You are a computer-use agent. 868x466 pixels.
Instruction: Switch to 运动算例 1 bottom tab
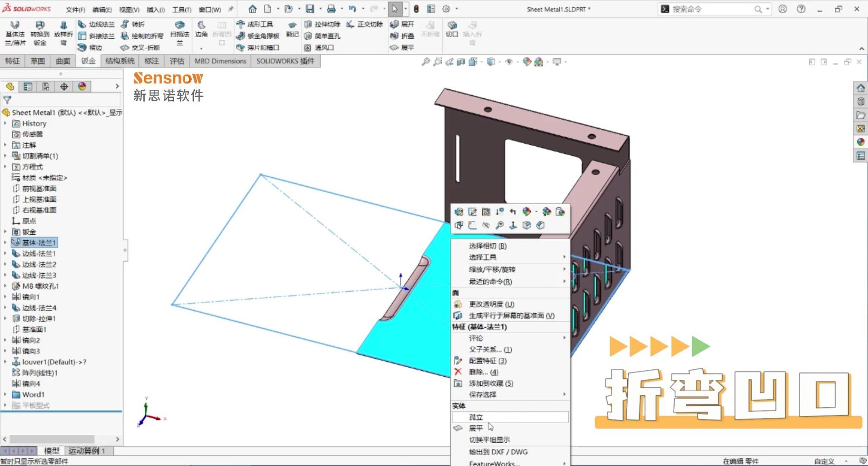point(86,450)
